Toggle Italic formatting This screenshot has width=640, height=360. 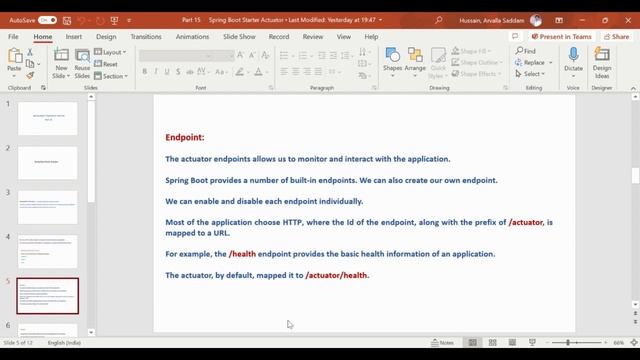point(156,72)
